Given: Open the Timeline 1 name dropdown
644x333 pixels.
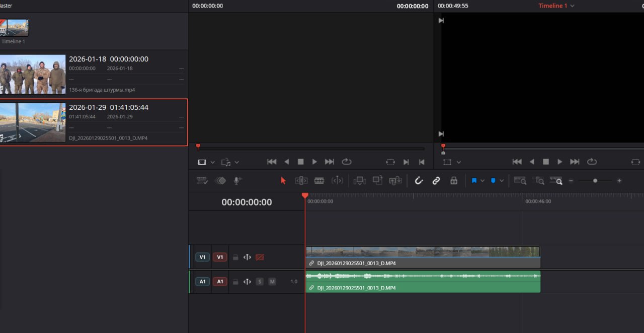Looking at the screenshot, I should [x=572, y=6].
